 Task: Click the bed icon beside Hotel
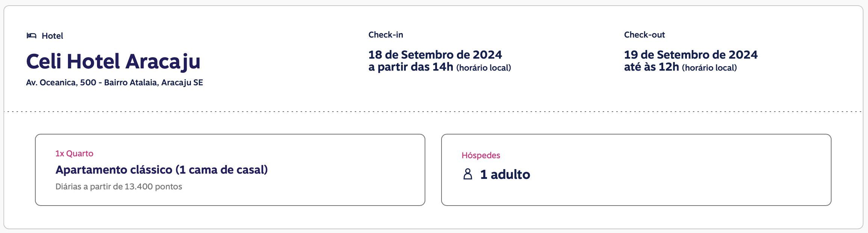point(32,36)
